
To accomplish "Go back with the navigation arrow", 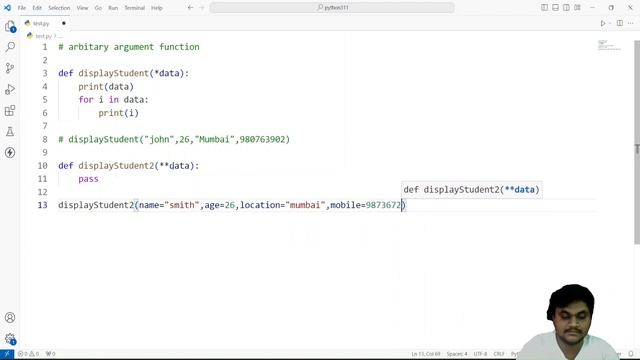I will 190,7.
